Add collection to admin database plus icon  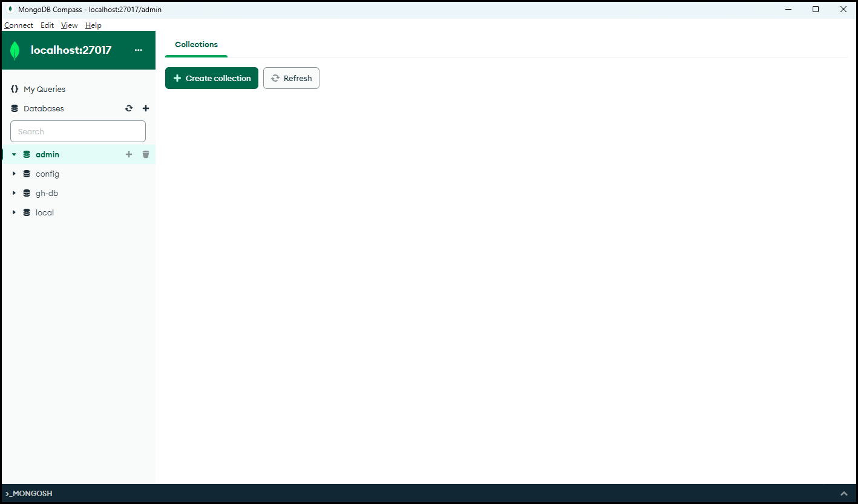coord(129,155)
